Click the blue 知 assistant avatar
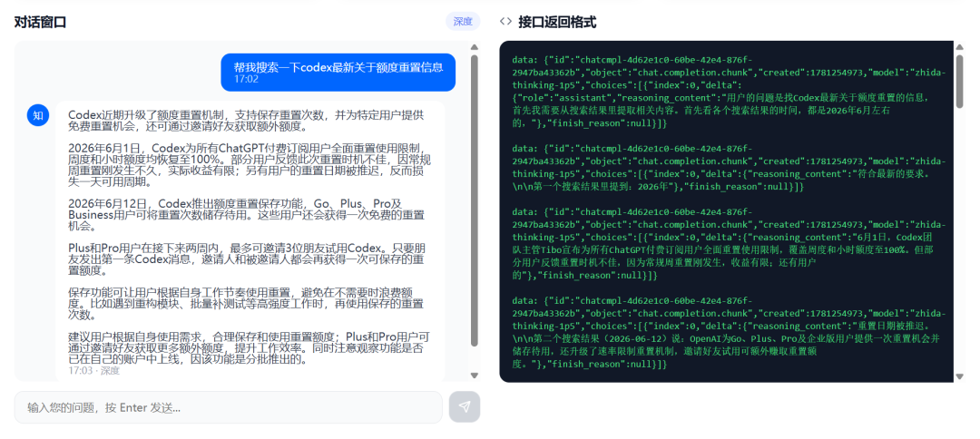The height and width of the screenshot is (439, 980). (x=37, y=116)
